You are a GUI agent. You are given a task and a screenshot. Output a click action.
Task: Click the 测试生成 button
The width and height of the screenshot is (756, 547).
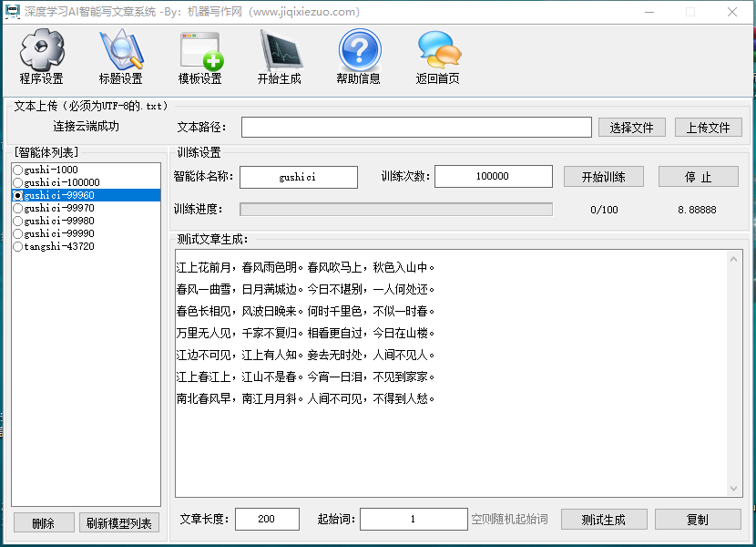603,520
